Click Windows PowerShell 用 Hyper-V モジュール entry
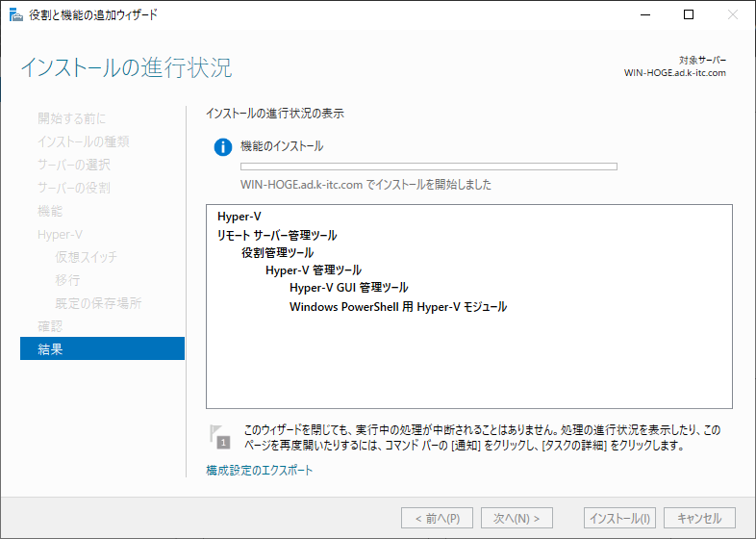The image size is (756, 539). click(398, 307)
